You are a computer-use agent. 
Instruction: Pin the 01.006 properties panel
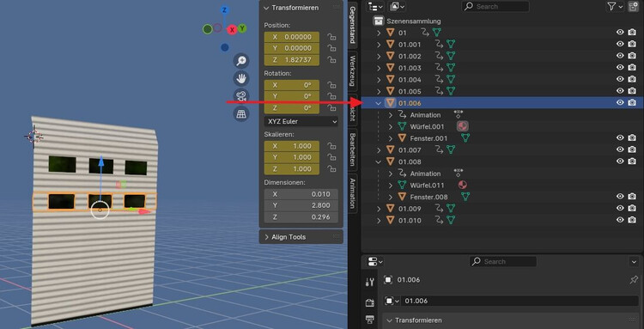tap(634, 280)
